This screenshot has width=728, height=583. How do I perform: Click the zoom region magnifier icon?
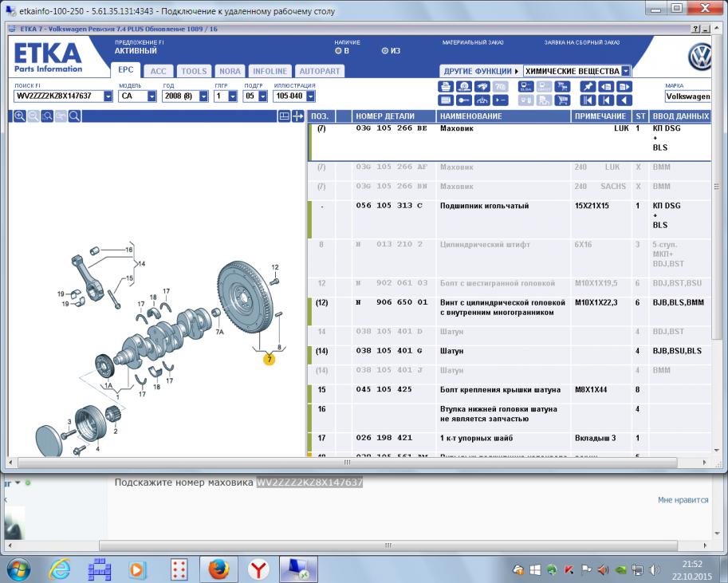tap(47, 116)
